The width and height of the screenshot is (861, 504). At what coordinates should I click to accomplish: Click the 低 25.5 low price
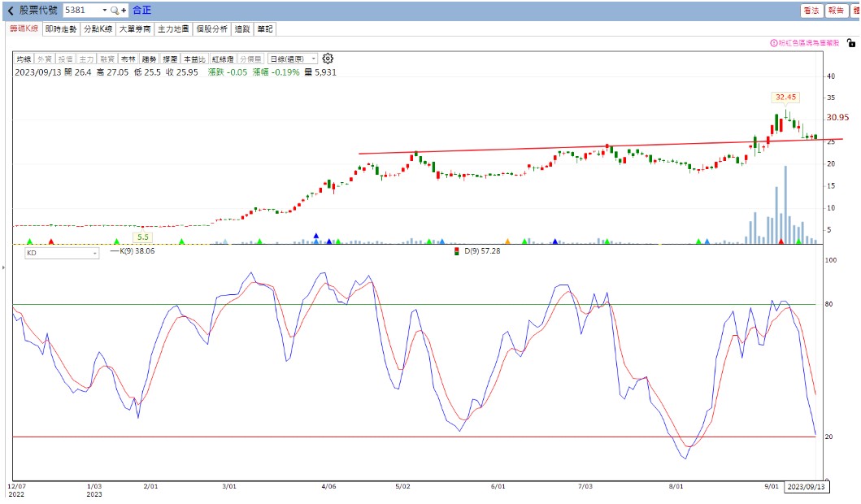click(x=147, y=72)
